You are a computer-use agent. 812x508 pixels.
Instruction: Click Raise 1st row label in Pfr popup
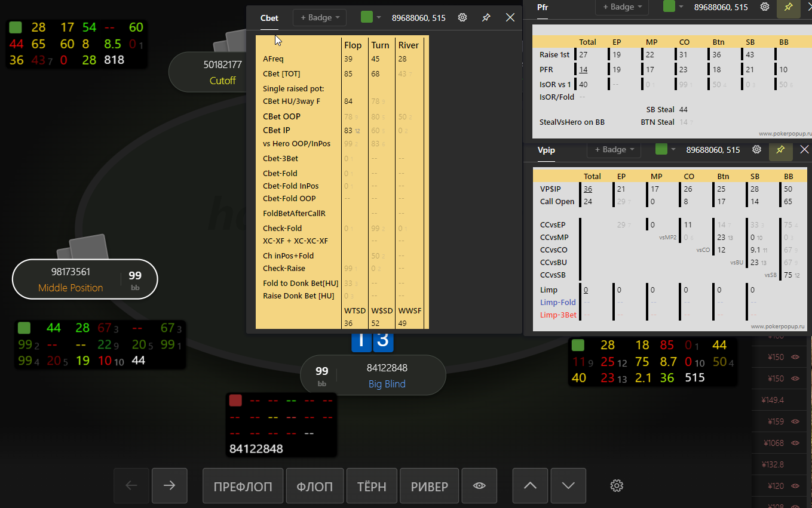554,55
